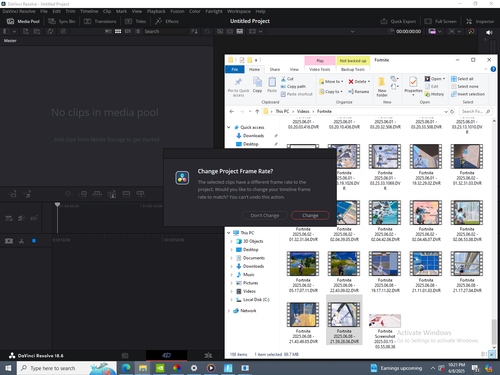
Task: Toggle Full Screen viewer in Resolve
Action: 441,21
